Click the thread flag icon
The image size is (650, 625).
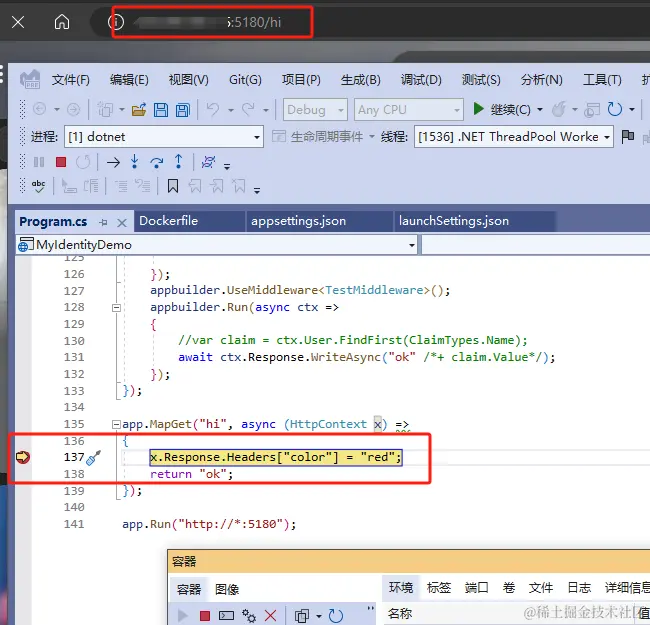point(628,136)
